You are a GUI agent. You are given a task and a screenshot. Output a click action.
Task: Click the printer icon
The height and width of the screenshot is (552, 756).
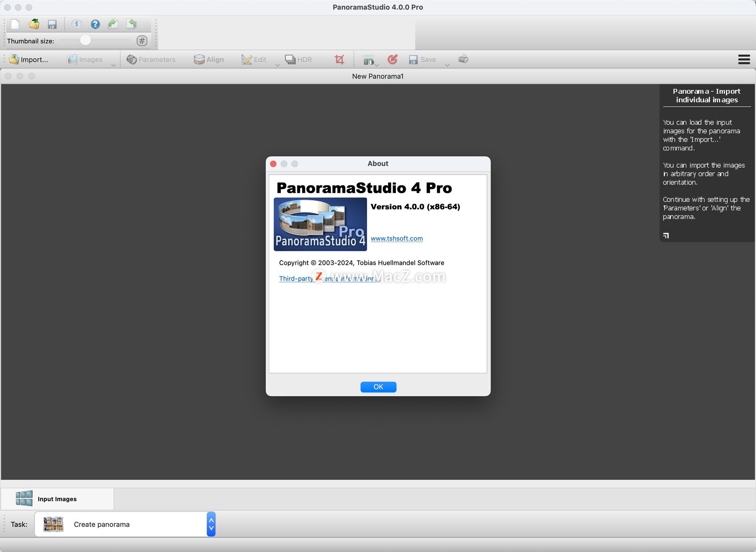point(463,59)
